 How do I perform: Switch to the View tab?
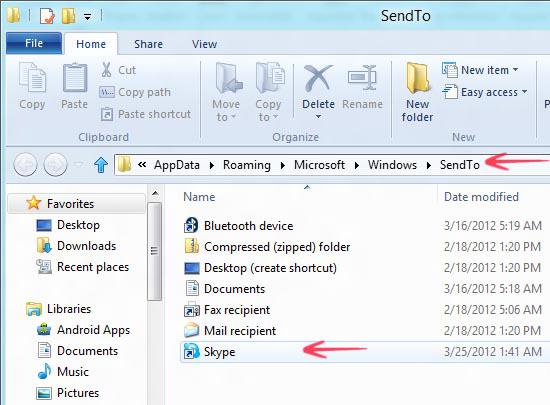click(204, 44)
